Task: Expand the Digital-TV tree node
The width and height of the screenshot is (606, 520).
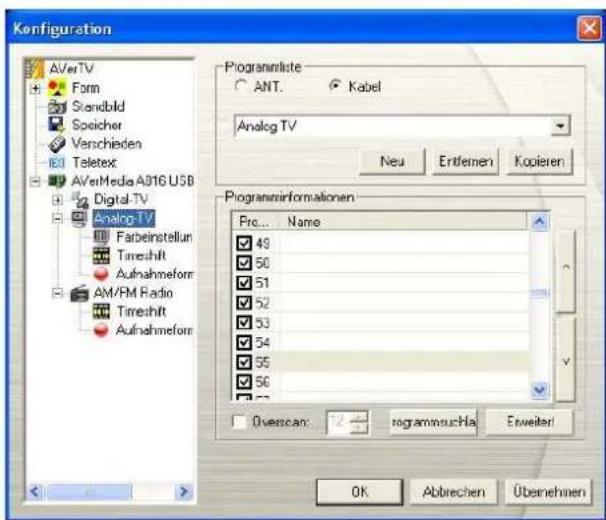Action: point(57,200)
